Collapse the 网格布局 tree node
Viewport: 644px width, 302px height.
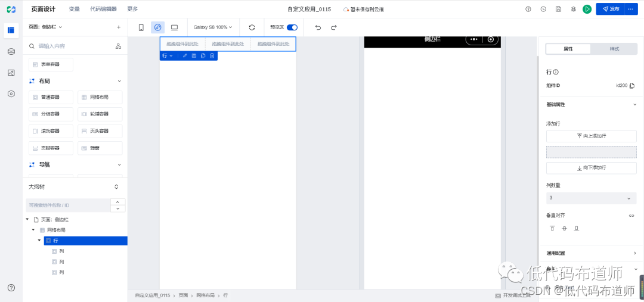coord(33,230)
